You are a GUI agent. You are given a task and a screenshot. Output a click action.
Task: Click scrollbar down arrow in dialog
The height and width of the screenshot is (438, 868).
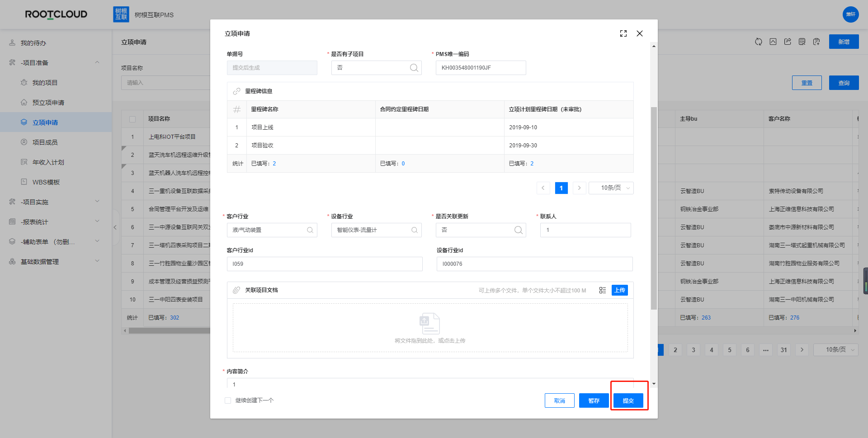pyautogui.click(x=654, y=384)
